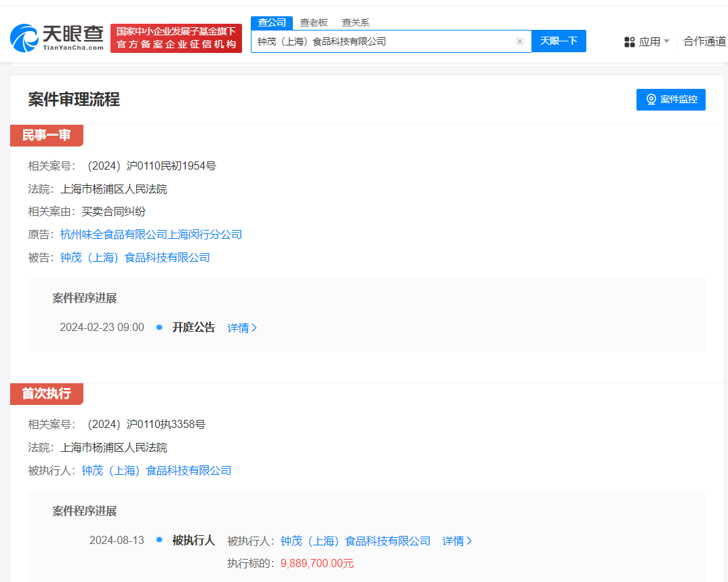Click the 天眼一下 search button
The image size is (728, 582).
click(559, 41)
